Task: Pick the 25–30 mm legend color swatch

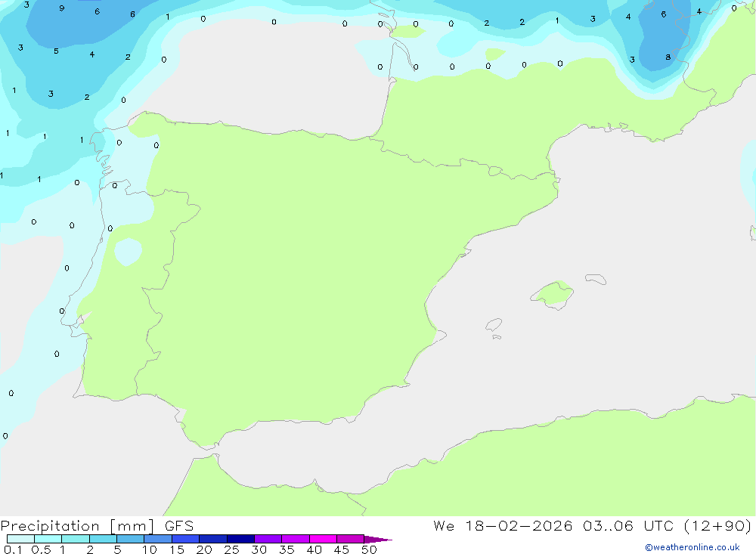Action: coord(240,539)
